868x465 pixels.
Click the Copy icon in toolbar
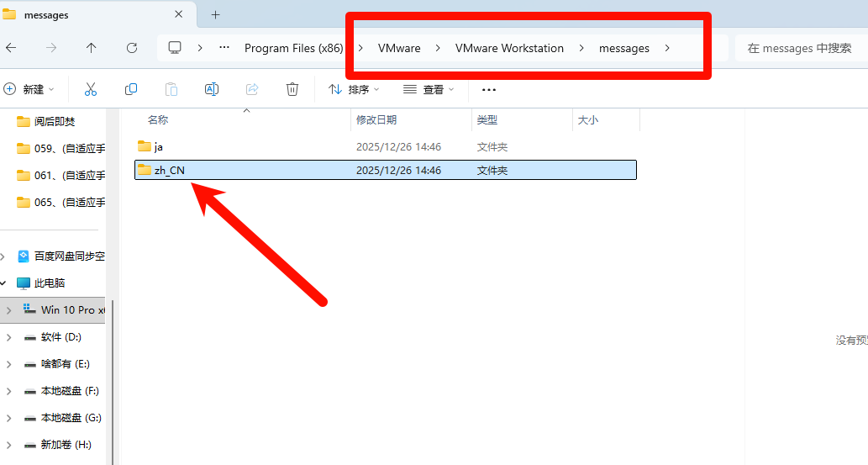click(x=131, y=89)
